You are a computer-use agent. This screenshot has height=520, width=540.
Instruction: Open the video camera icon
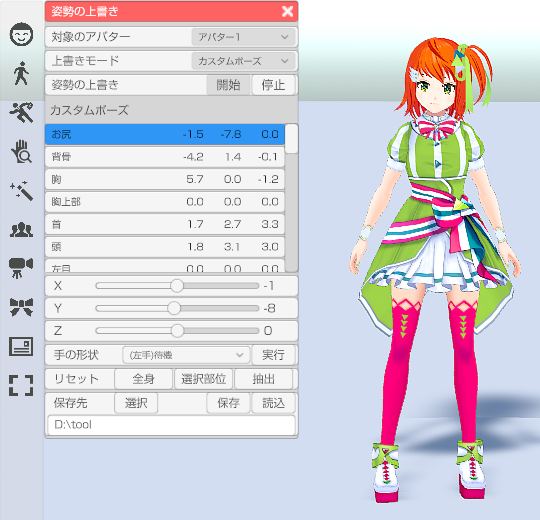click(21, 268)
